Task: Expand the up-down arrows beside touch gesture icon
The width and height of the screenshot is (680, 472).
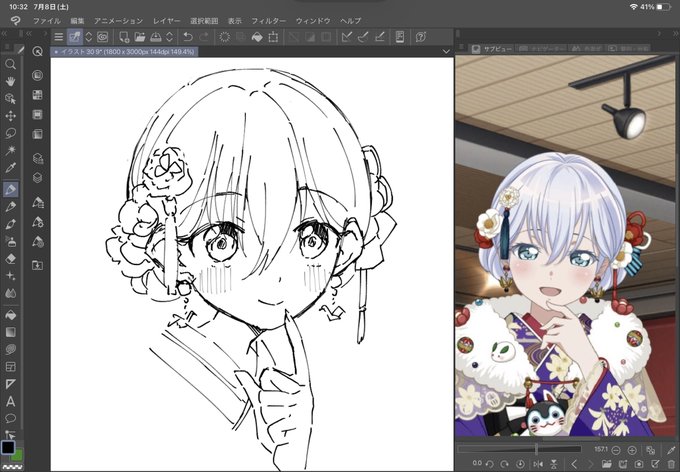Action: pos(88,37)
